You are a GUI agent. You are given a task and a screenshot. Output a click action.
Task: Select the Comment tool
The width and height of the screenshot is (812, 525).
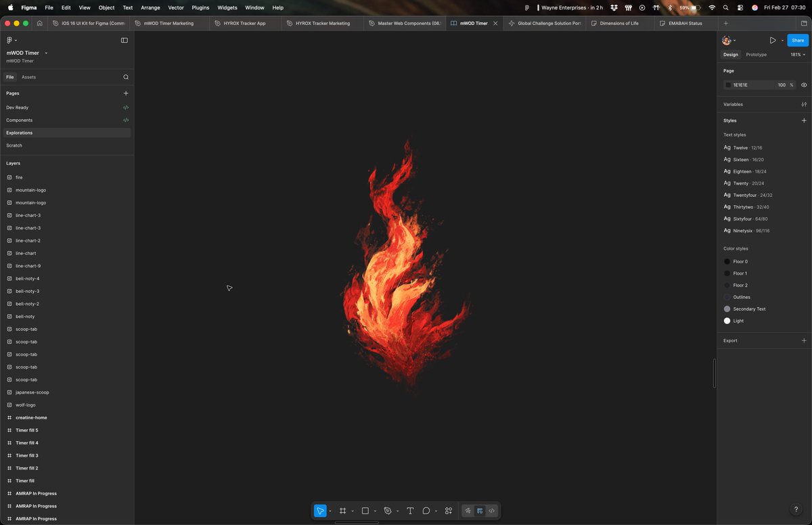(x=426, y=511)
